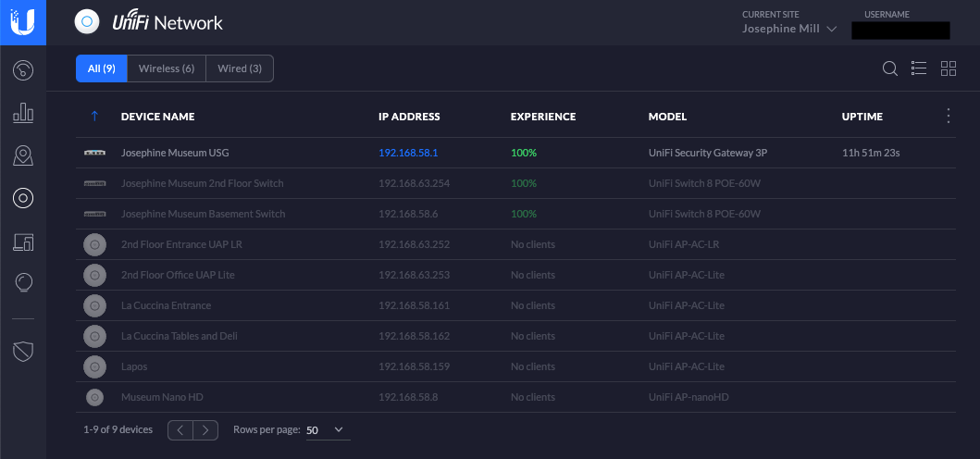Select Lapos device name
The image size is (980, 459).
(134, 366)
